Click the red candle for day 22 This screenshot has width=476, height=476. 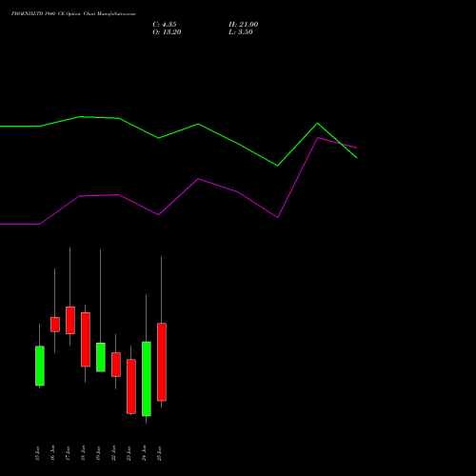pyautogui.click(x=116, y=365)
